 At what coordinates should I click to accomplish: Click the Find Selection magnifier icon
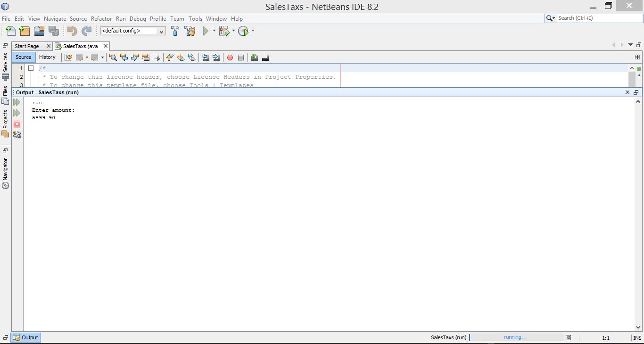(113, 57)
